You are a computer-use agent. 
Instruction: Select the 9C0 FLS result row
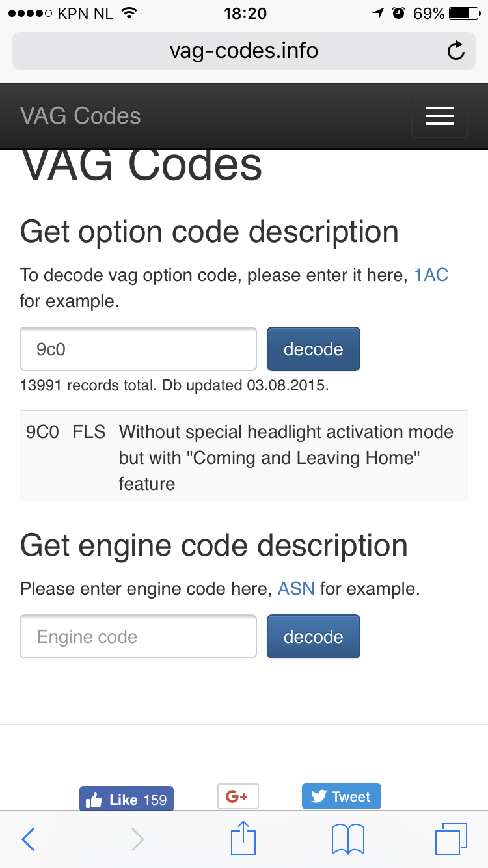244,457
